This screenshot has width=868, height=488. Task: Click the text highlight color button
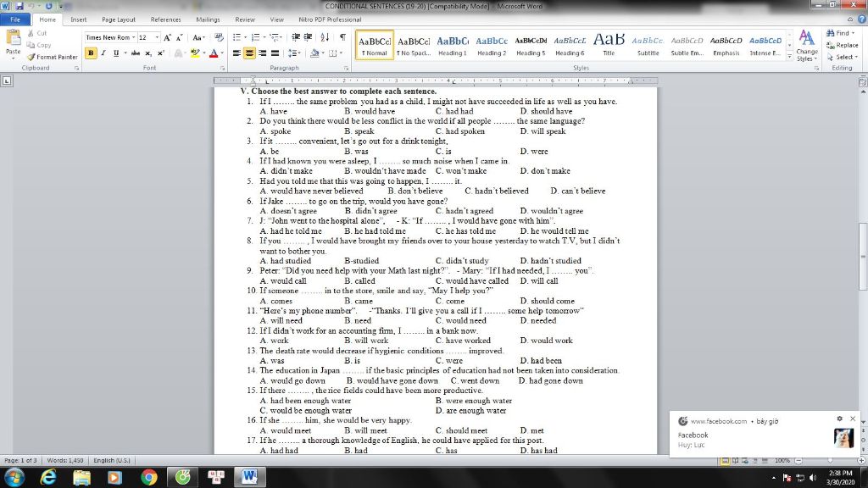click(194, 53)
